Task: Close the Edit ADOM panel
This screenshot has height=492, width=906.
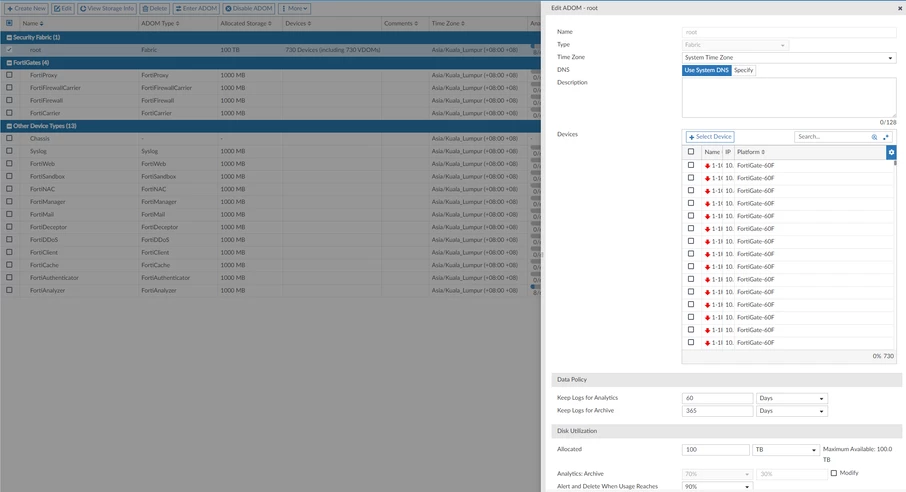Action: [x=900, y=8]
